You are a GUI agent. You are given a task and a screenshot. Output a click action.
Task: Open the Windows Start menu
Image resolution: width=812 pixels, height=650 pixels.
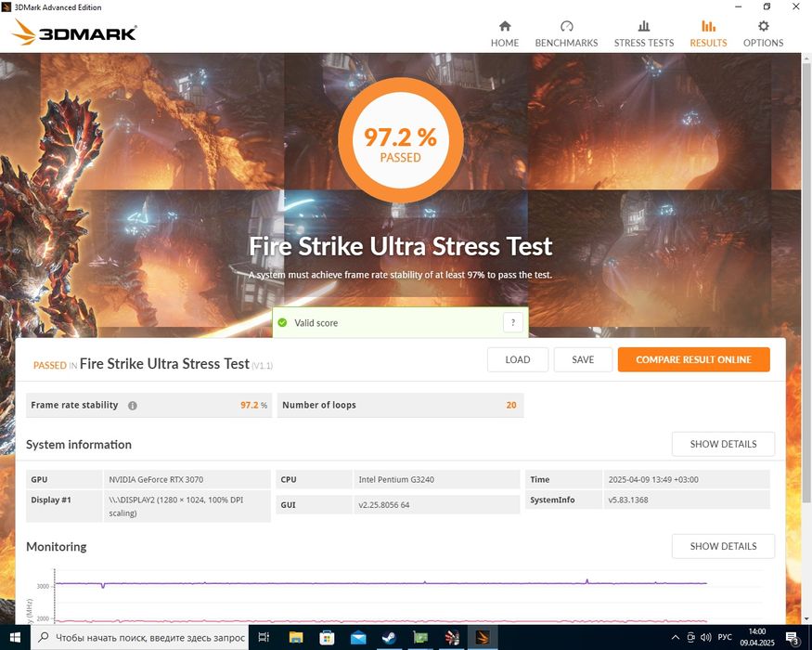click(15, 637)
